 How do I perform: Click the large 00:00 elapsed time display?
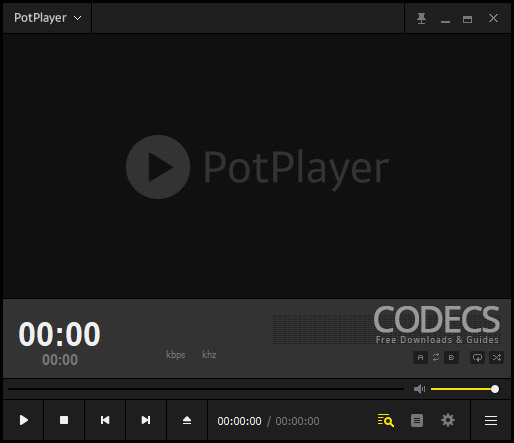[x=59, y=334]
